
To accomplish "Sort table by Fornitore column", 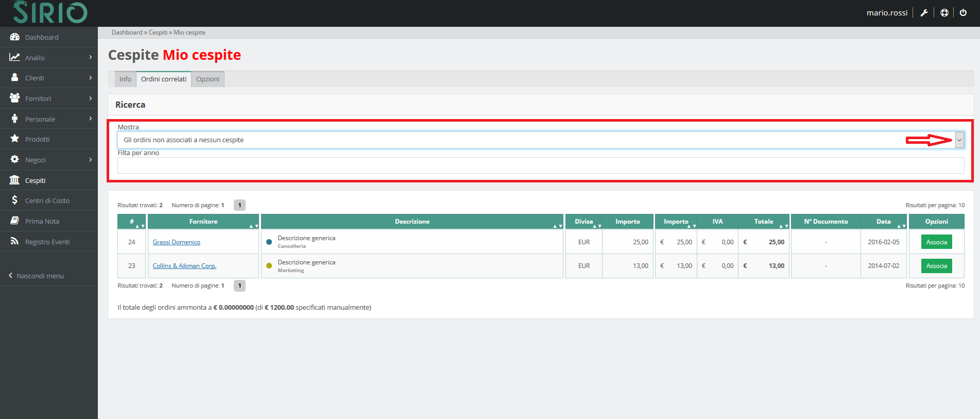I will [x=203, y=222].
